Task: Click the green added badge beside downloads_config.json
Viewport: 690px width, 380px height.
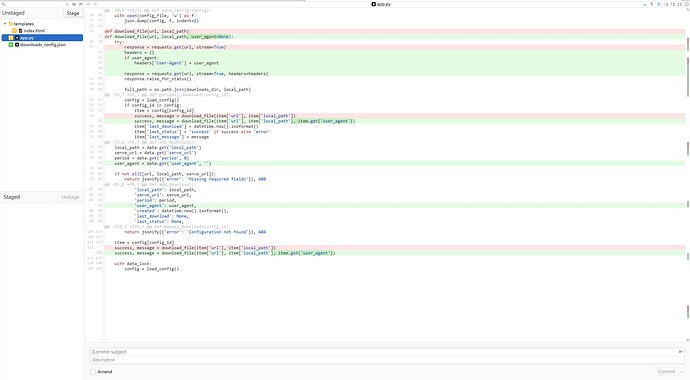Action: click(11, 45)
